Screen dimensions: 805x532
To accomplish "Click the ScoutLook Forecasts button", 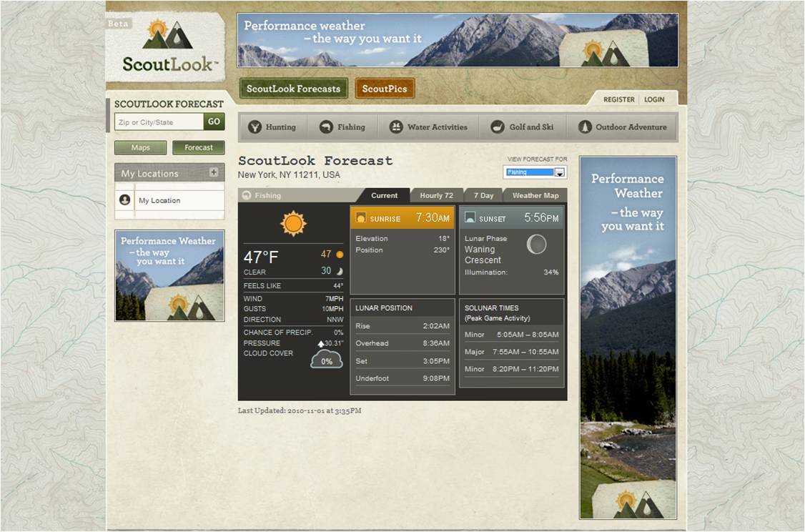I will tap(293, 89).
